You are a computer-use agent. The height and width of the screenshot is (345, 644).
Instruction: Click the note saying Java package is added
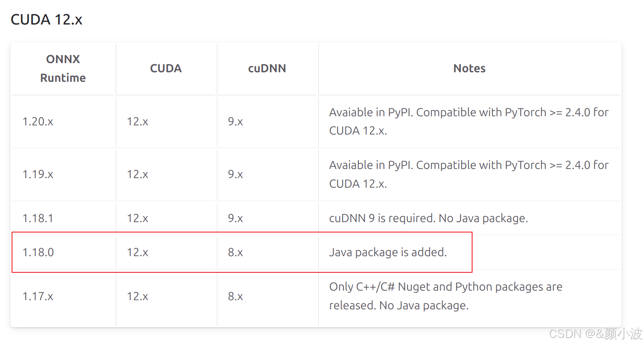click(388, 252)
